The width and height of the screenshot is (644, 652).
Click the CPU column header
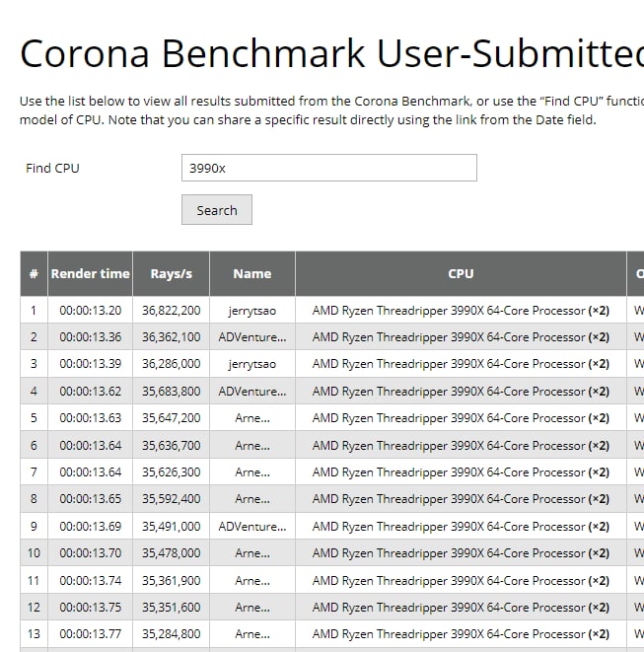(x=461, y=273)
